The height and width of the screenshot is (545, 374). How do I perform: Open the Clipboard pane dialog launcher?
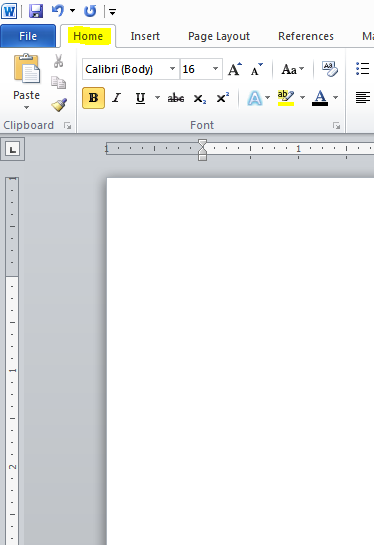(68, 125)
